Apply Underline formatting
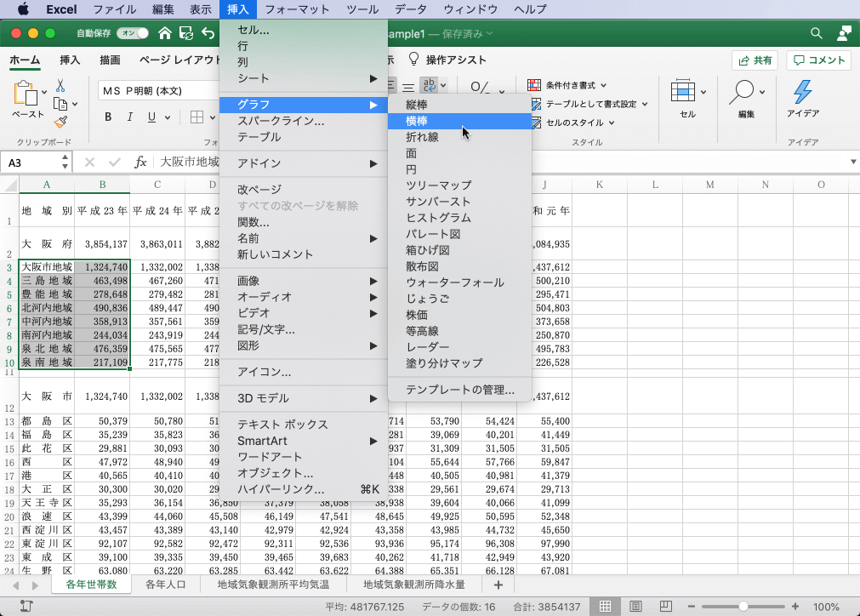This screenshot has width=860, height=616. 152,117
